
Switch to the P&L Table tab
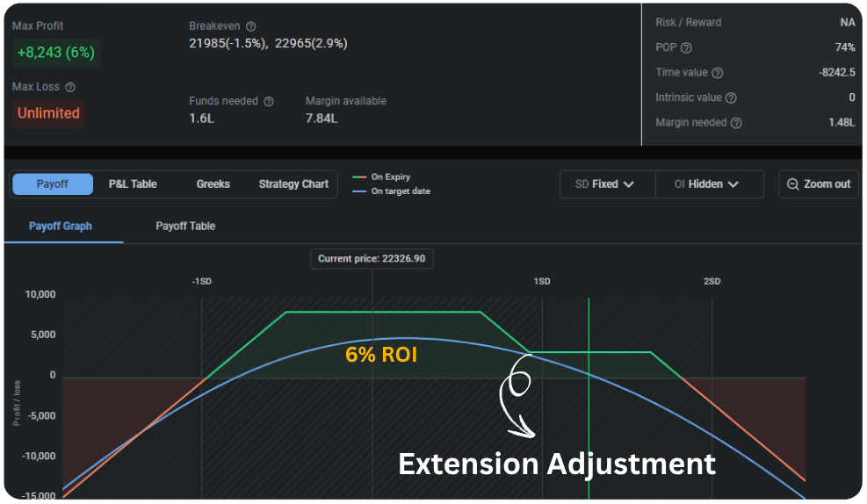pos(133,184)
